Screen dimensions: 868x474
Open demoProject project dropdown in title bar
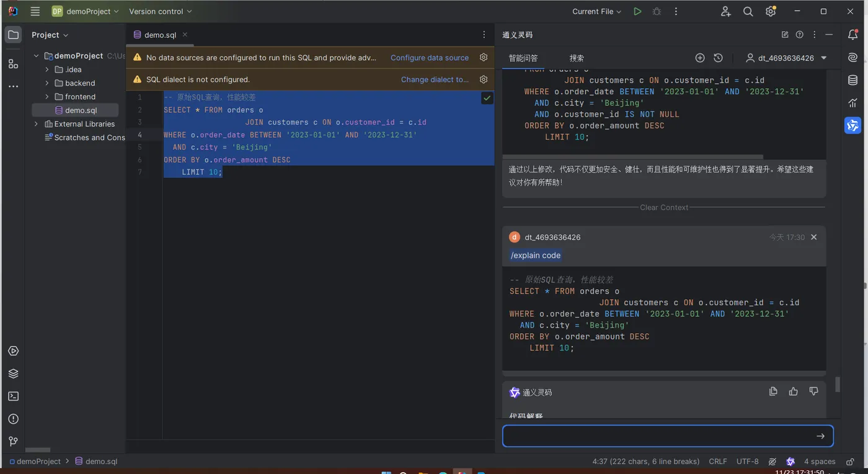pyautogui.click(x=86, y=11)
